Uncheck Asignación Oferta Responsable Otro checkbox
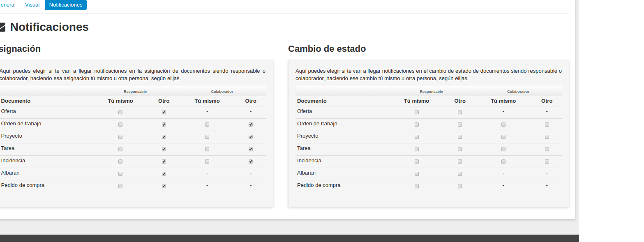 coord(164,112)
